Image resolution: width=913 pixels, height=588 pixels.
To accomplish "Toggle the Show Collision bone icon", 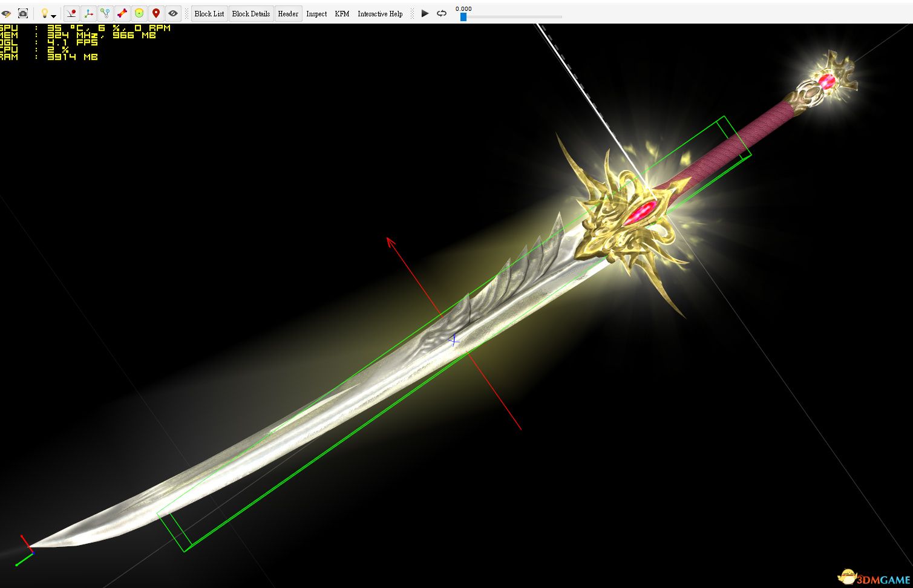I will pos(122,13).
